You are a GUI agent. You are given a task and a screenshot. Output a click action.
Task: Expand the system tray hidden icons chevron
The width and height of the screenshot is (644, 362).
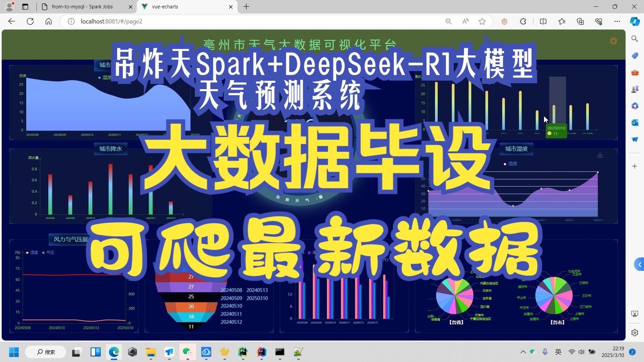523,352
